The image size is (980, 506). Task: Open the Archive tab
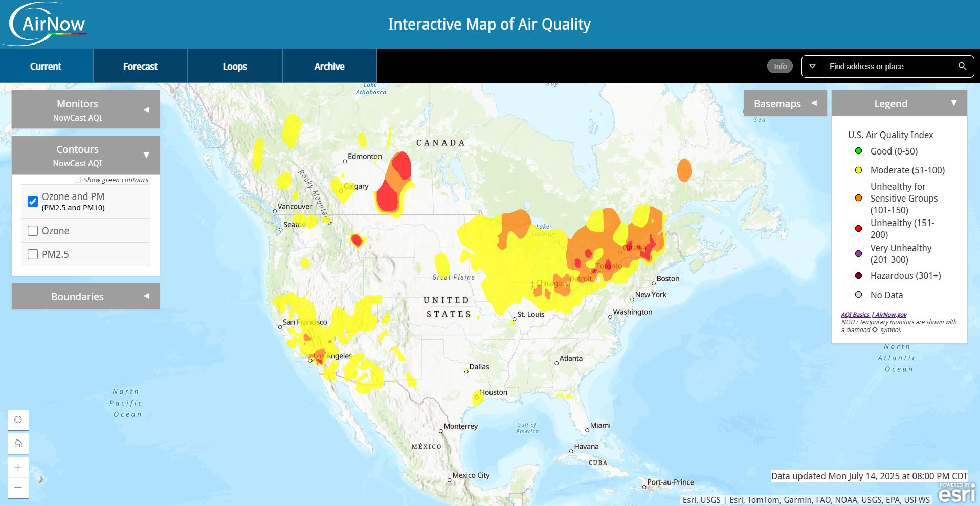pyautogui.click(x=329, y=67)
